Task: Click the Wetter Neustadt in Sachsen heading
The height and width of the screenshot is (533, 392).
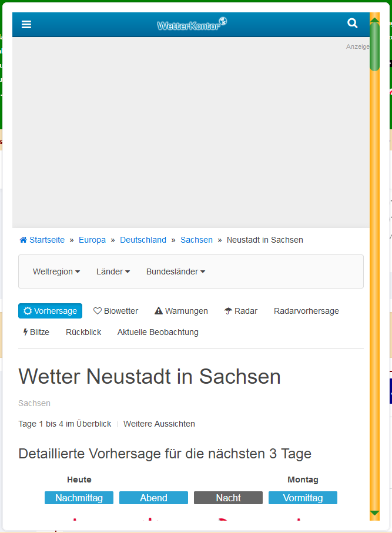Action: click(x=150, y=376)
